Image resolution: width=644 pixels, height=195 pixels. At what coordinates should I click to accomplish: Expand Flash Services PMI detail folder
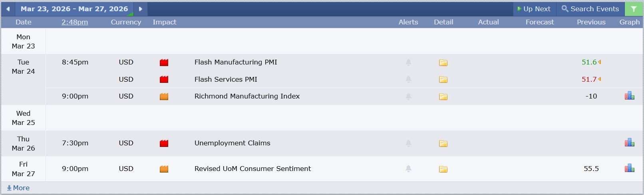click(443, 79)
